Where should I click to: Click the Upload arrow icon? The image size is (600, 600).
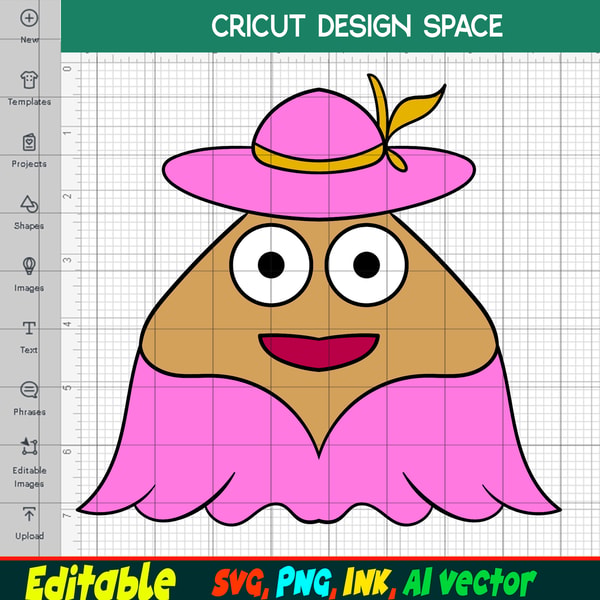click(29, 514)
